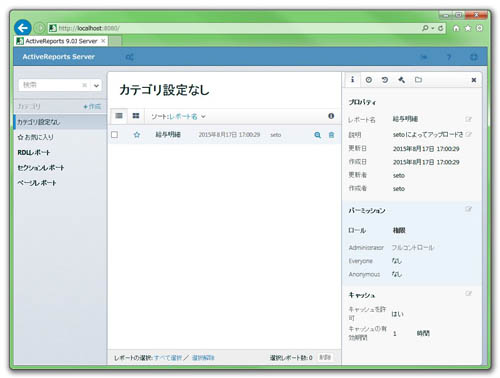Click the +作成 create category link
Screen dimensions: 500x378
pos(92,107)
